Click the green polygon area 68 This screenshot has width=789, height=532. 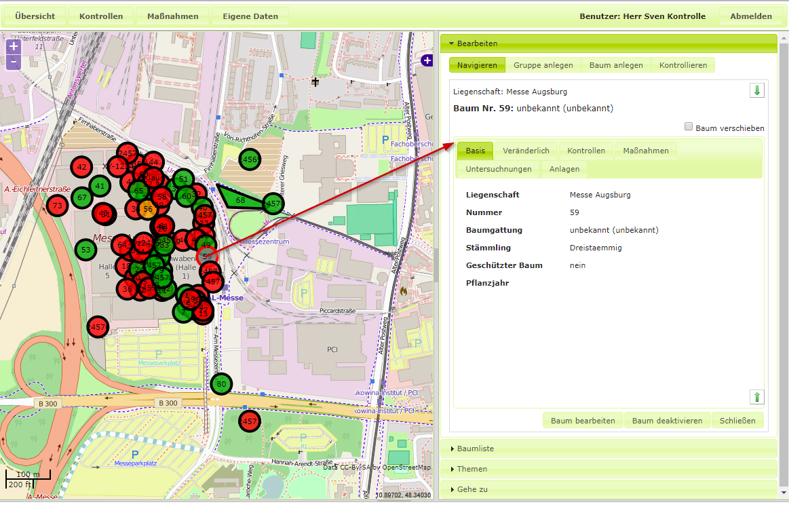click(x=239, y=199)
